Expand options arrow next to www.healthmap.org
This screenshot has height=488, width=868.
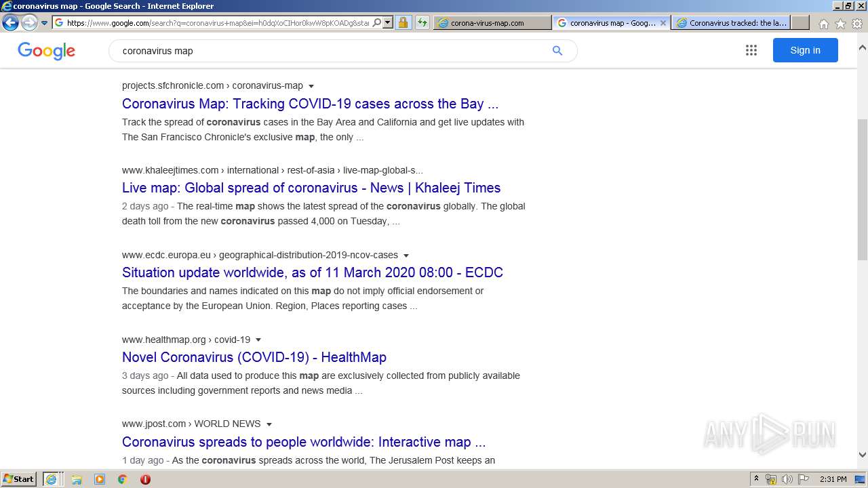(x=258, y=340)
